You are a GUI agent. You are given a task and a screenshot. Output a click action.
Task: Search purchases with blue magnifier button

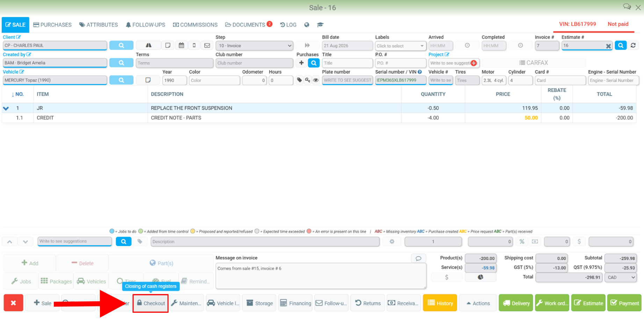click(314, 63)
